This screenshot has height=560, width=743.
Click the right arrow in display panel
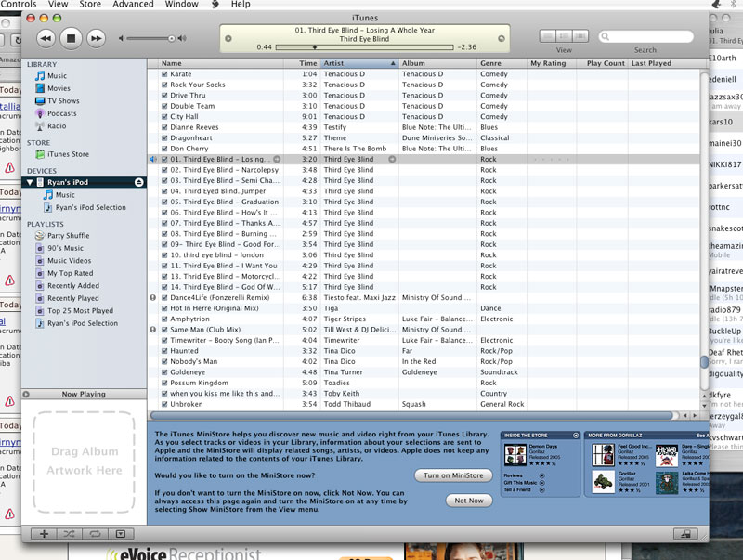[x=502, y=38]
